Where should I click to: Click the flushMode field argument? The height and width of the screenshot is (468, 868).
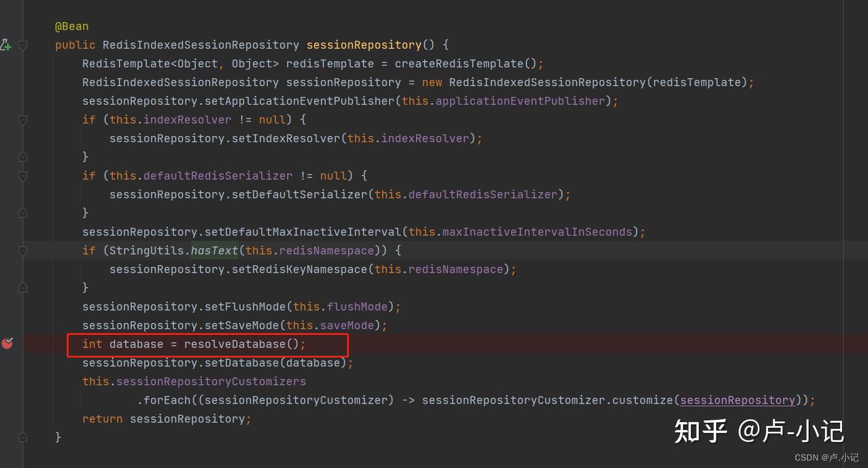pyautogui.click(x=357, y=307)
